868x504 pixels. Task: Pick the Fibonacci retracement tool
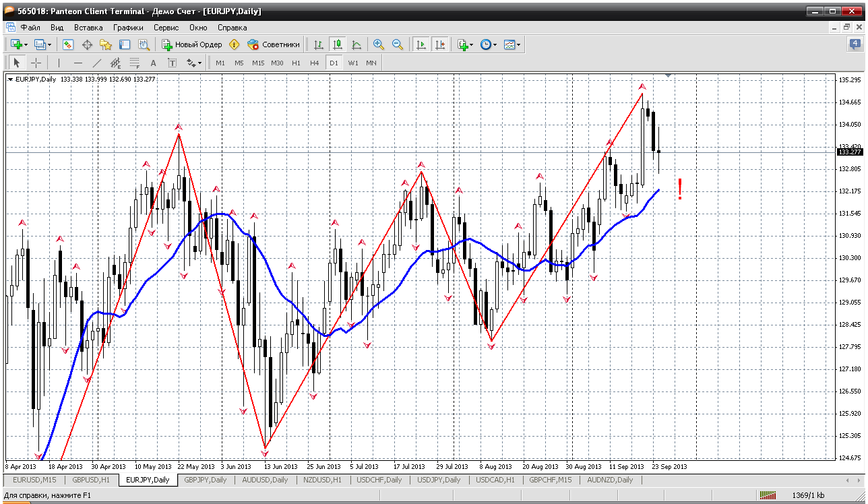coord(134,63)
